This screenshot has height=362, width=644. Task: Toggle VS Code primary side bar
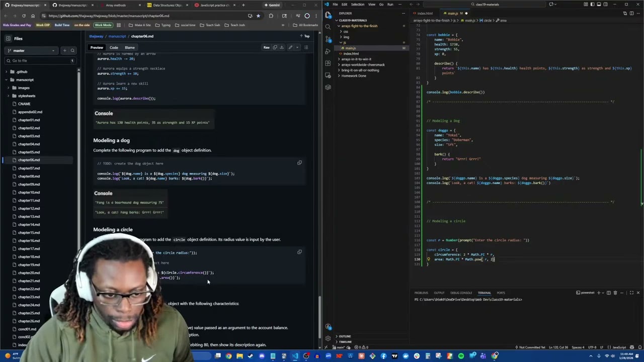pyautogui.click(x=592, y=5)
